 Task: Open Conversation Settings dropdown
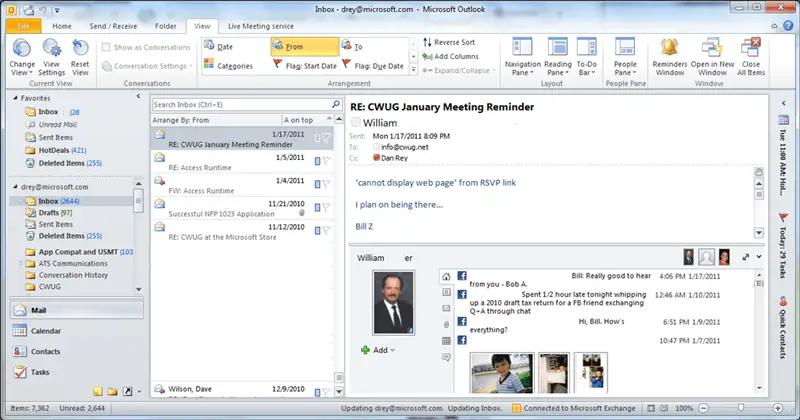(147, 66)
